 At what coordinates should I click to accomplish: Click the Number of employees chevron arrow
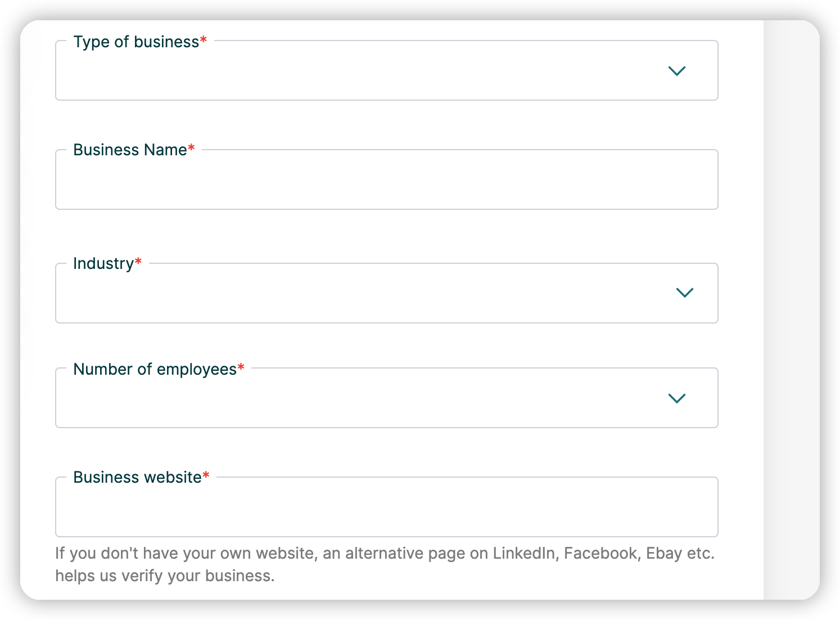click(676, 398)
